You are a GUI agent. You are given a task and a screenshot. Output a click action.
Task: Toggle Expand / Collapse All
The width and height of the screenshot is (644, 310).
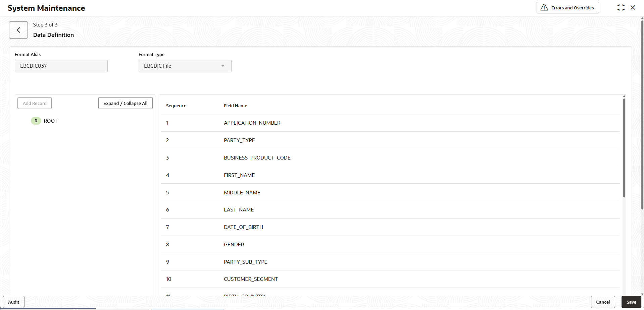(x=126, y=103)
